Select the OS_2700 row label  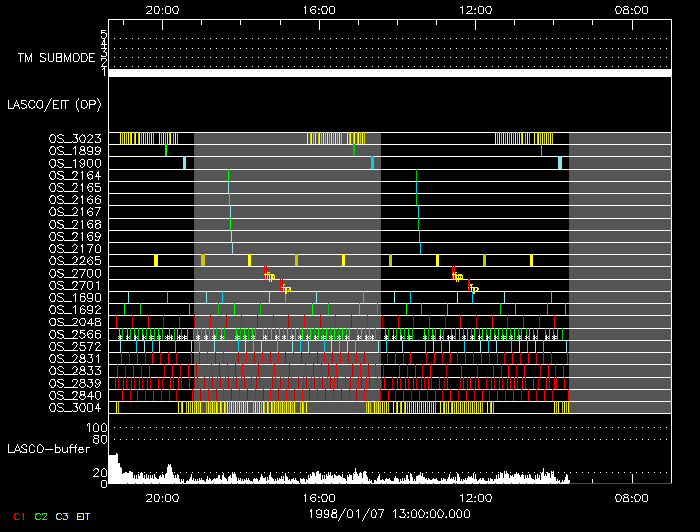point(75,273)
